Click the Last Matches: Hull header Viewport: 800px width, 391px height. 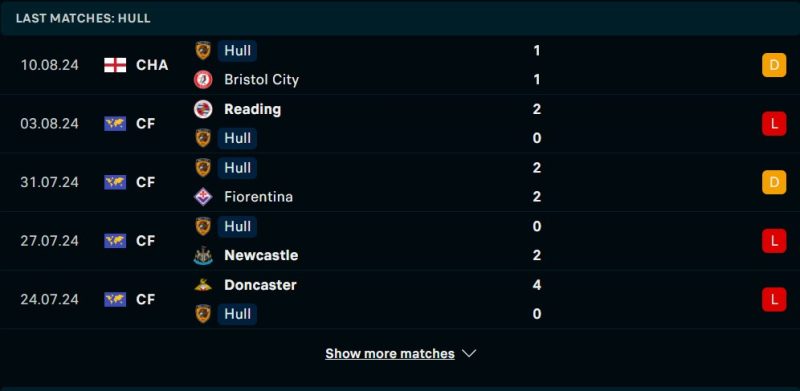pyautogui.click(x=83, y=18)
